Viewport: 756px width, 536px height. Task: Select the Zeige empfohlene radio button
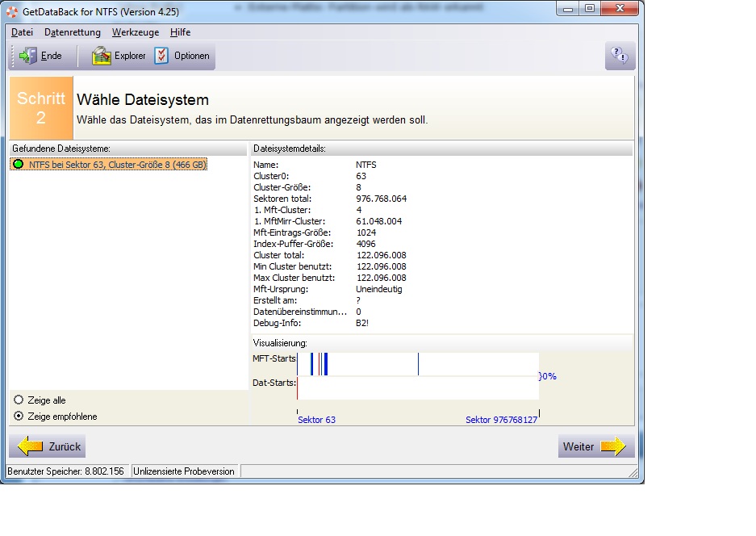coord(19,416)
